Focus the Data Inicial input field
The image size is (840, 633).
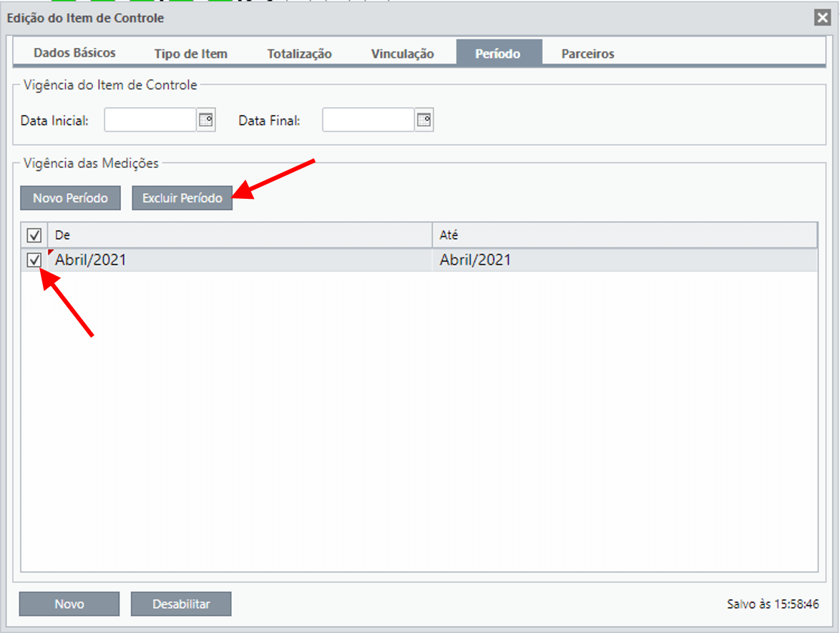[150, 120]
